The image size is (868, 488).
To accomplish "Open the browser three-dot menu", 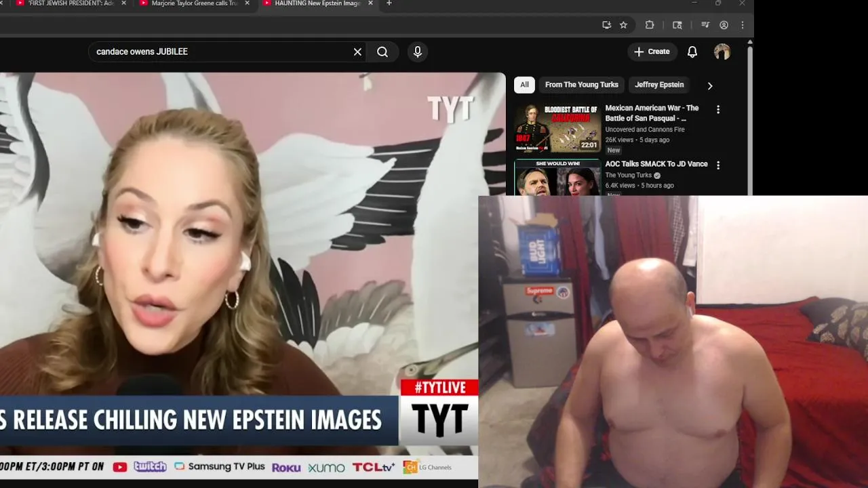I will [x=743, y=25].
